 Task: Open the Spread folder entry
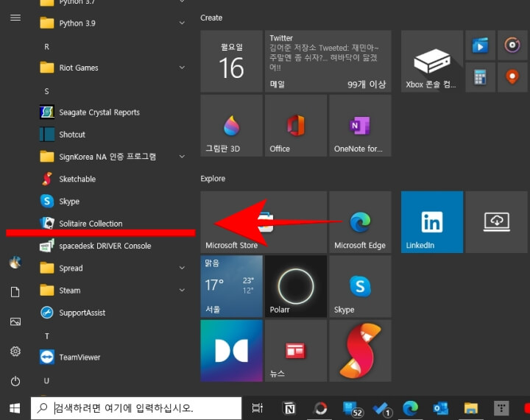point(112,268)
